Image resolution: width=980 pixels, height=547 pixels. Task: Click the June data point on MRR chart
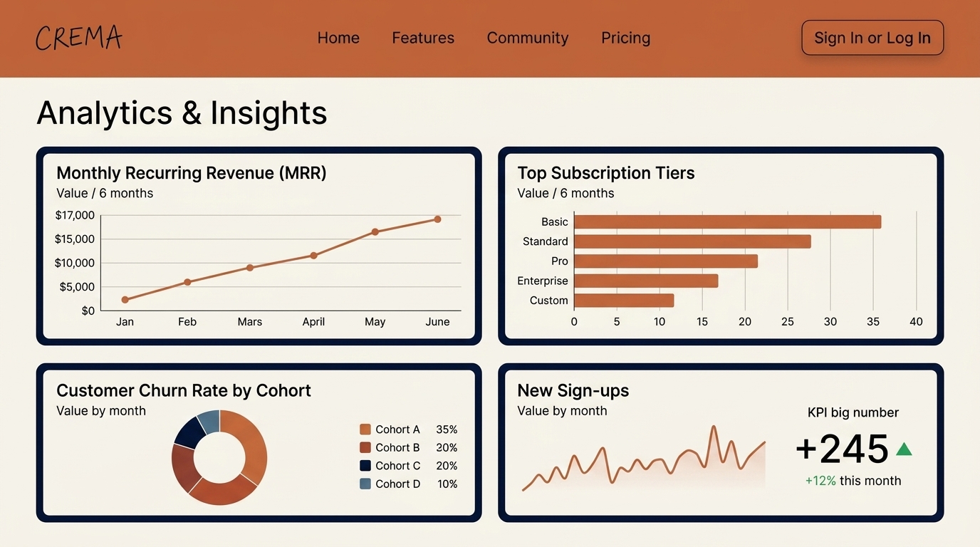(437, 219)
